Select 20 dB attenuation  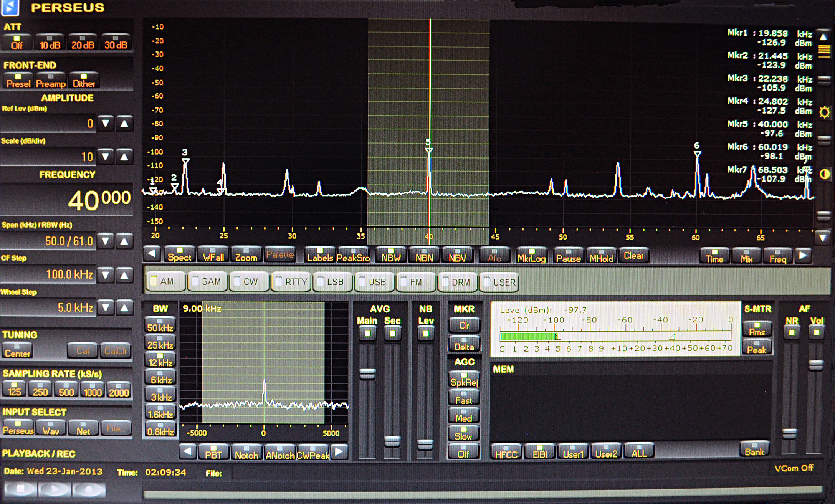[x=83, y=43]
